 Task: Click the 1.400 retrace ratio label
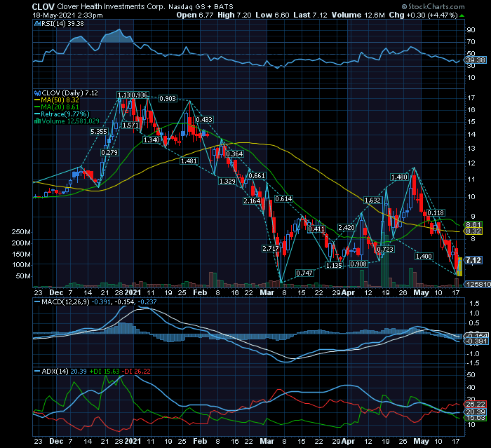coord(424,257)
